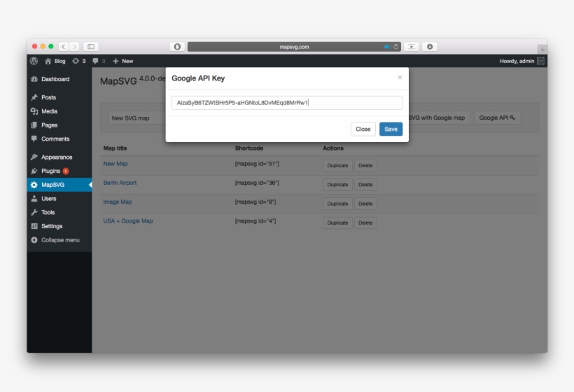Select MapSVG in the sidebar
The image size is (574, 392).
[x=52, y=185]
